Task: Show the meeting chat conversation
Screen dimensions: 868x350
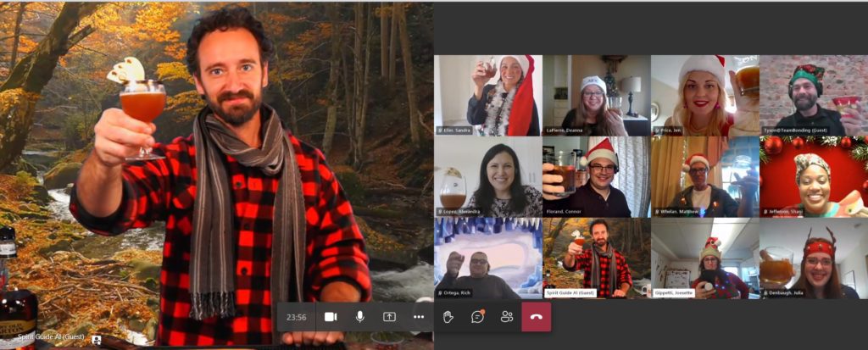Action: (x=477, y=316)
